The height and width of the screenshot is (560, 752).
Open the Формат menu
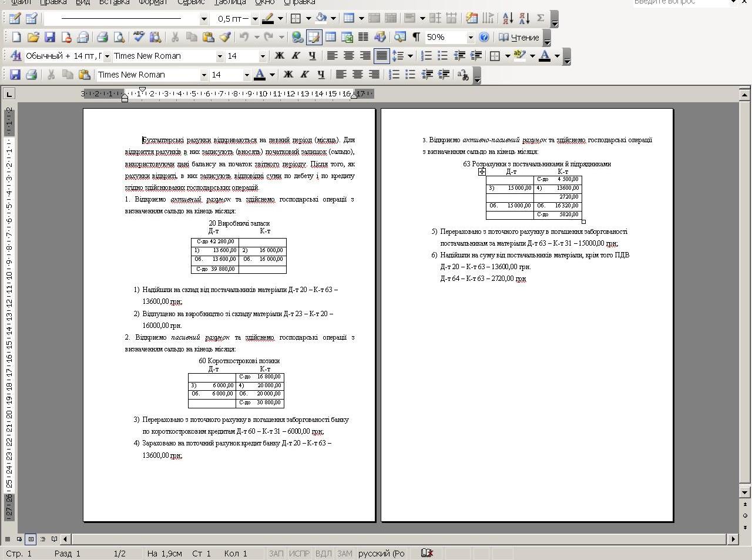(x=153, y=2)
